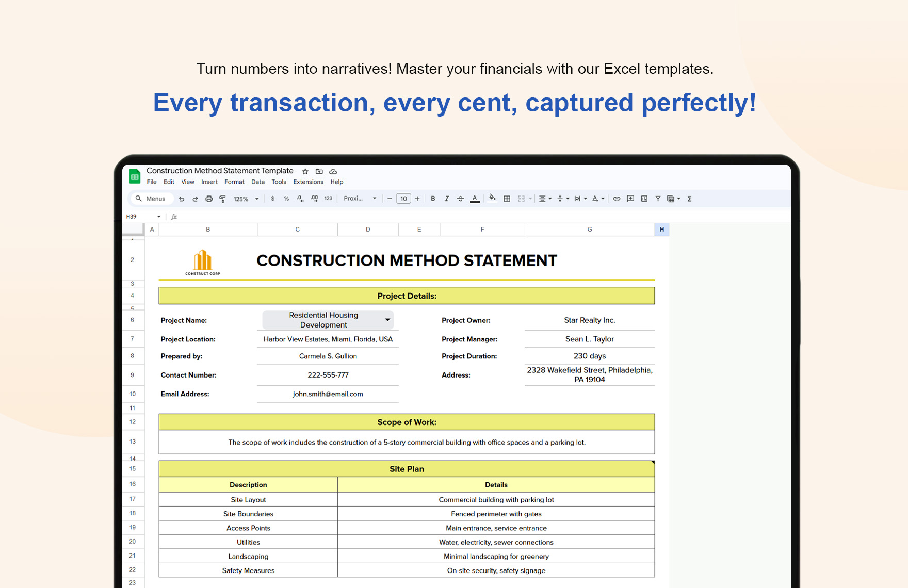Insert a chart

point(644,199)
